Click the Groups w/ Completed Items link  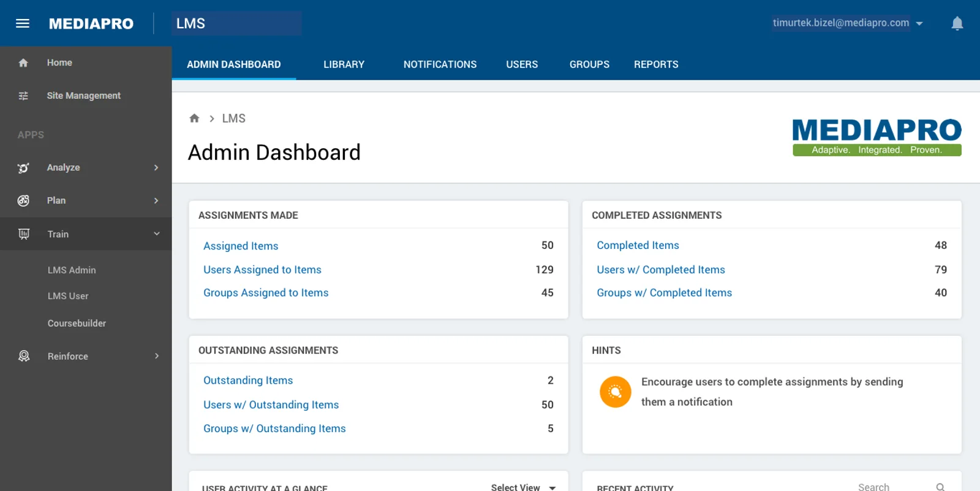[664, 293]
